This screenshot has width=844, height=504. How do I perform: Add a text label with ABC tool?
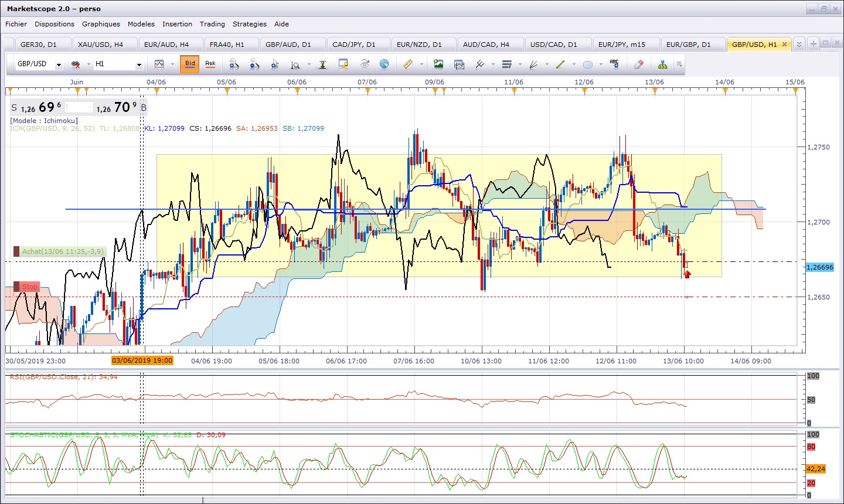(x=614, y=64)
